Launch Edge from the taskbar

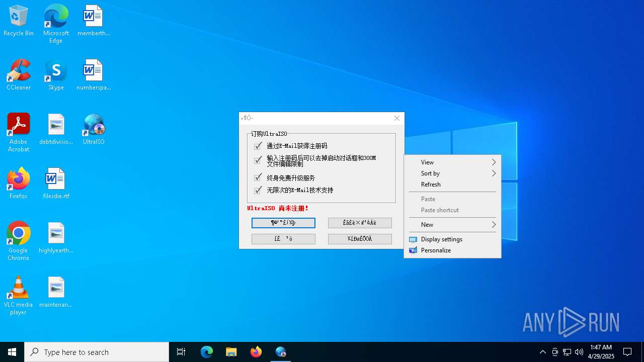[x=207, y=352]
